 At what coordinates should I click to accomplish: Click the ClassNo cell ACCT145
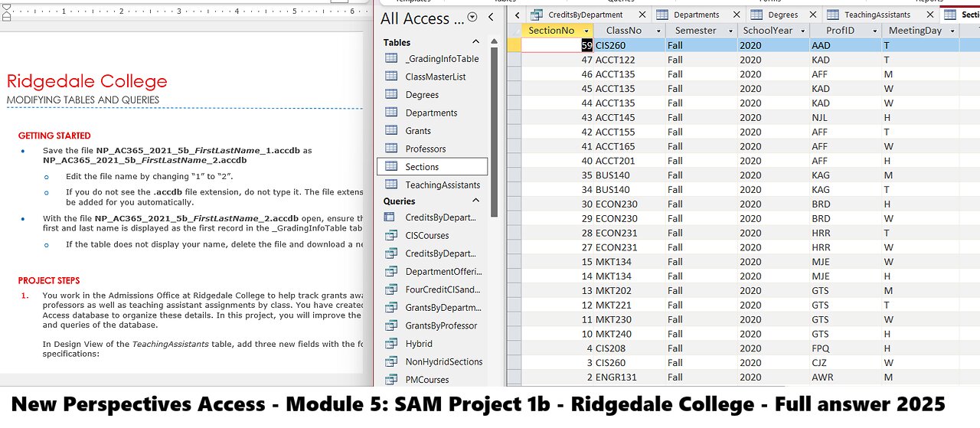click(x=629, y=117)
